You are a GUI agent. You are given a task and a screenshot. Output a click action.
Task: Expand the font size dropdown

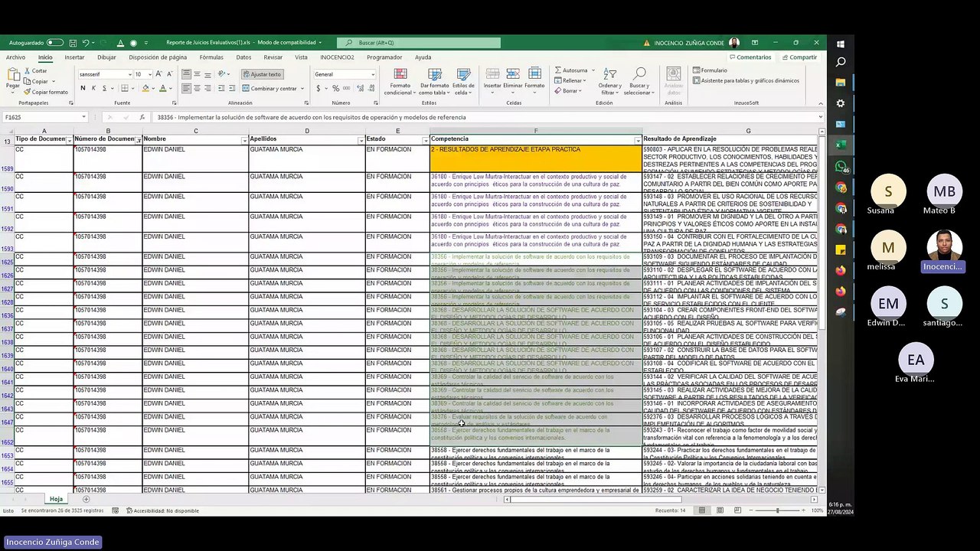click(x=149, y=74)
